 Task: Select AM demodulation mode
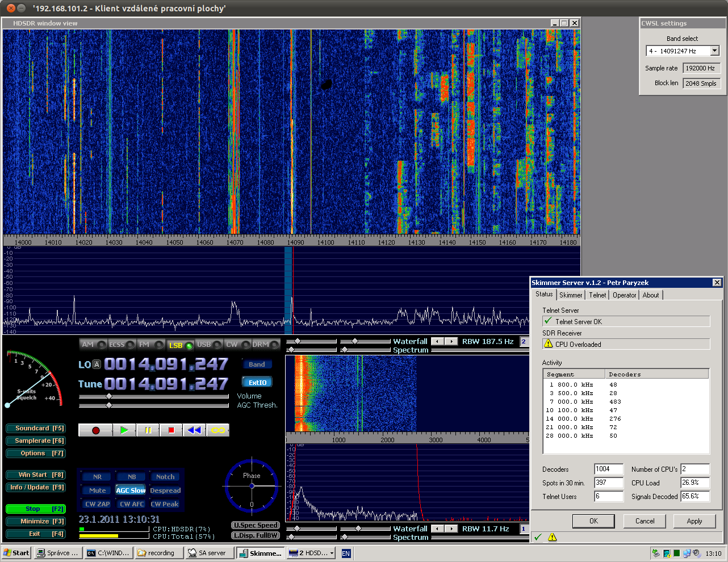coord(93,345)
